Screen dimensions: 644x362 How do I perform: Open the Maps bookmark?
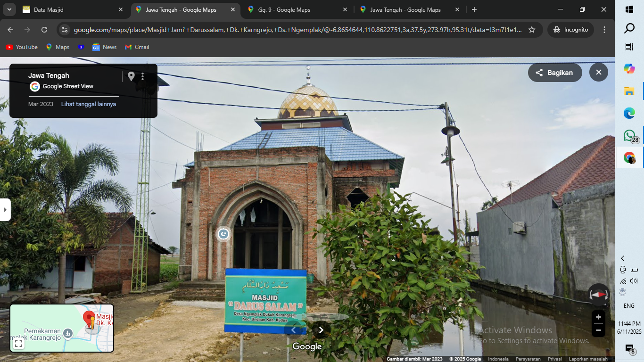point(58,47)
